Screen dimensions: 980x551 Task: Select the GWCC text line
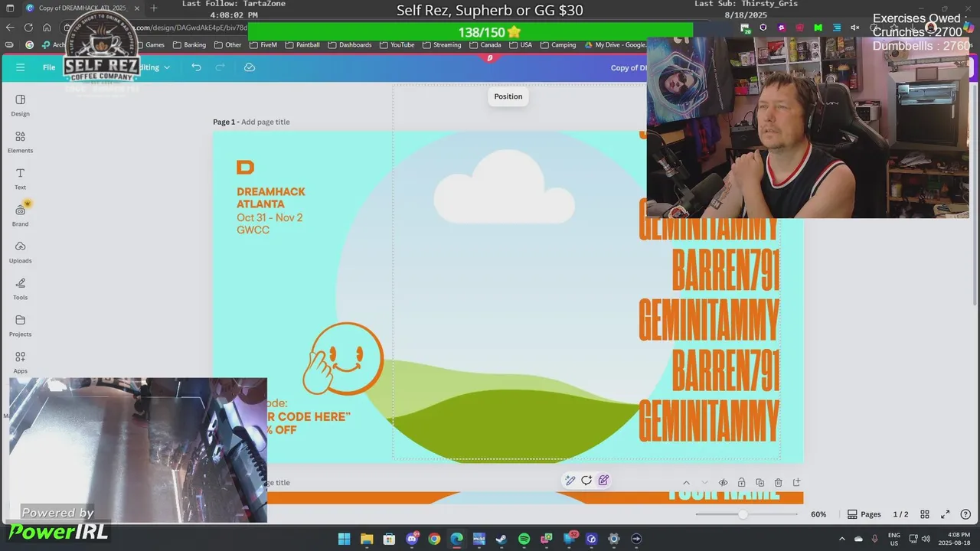[253, 230]
